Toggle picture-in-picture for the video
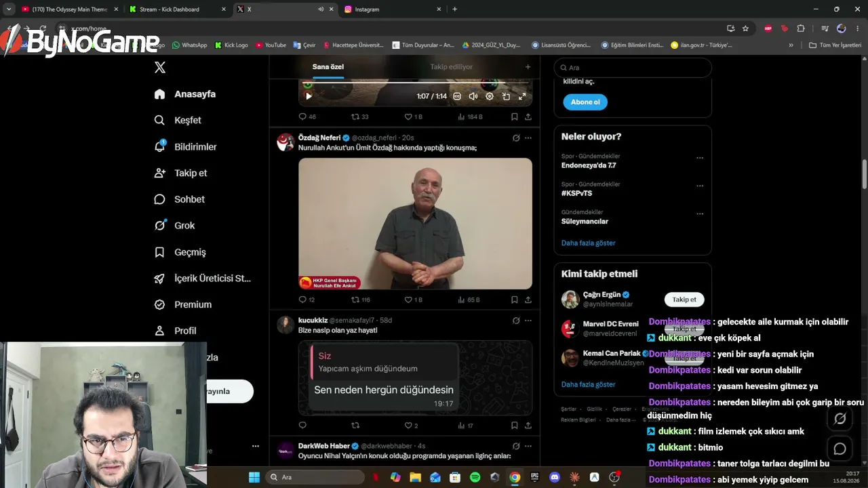This screenshot has width=868, height=488. click(506, 96)
